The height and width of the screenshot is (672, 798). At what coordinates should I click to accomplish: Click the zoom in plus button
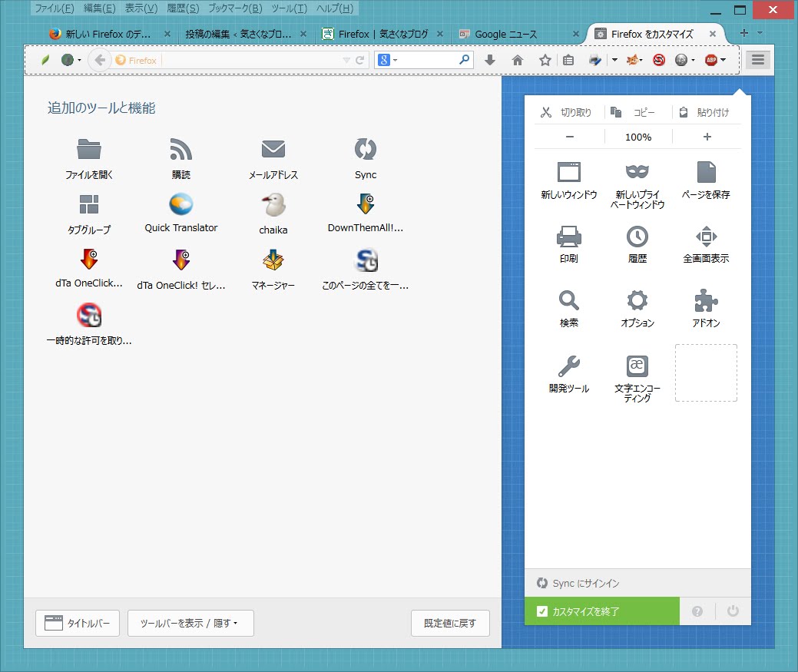click(x=707, y=137)
